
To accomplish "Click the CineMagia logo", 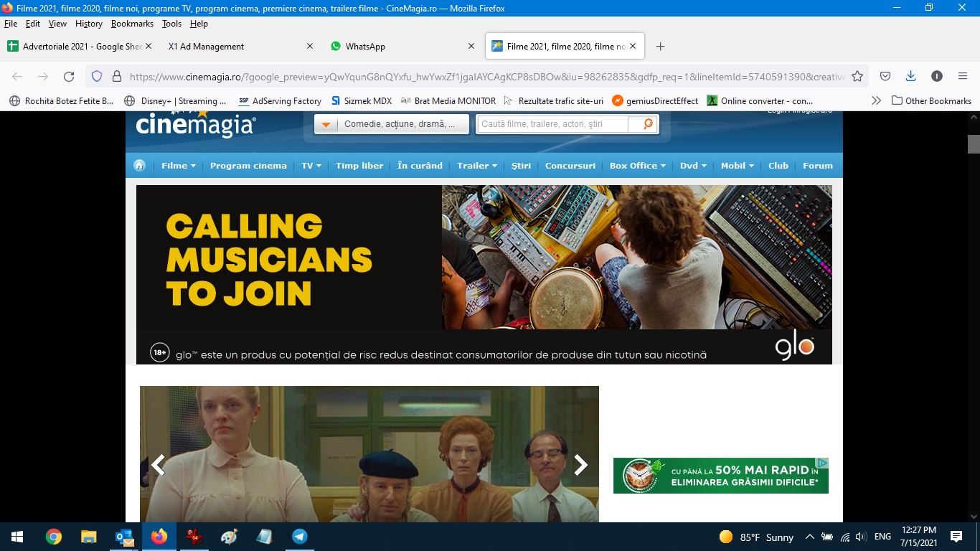I will coord(195,123).
